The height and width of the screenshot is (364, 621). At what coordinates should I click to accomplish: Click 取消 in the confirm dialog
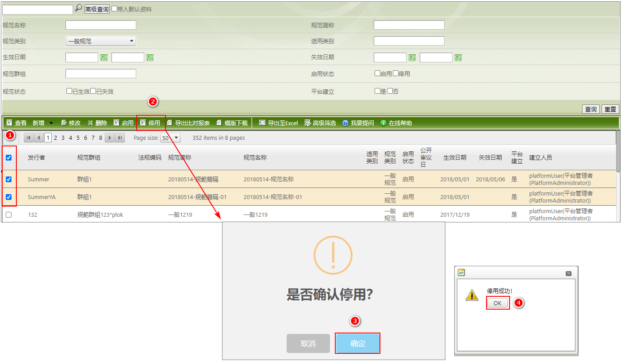(308, 343)
